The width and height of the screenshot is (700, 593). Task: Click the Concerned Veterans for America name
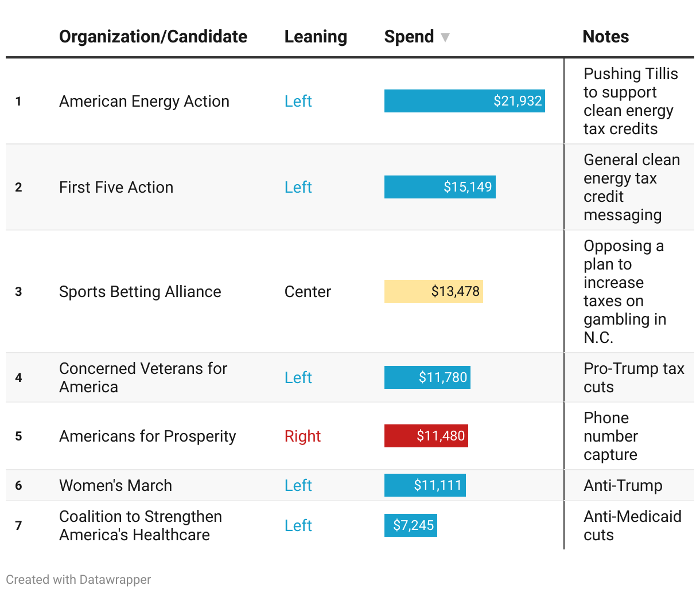(x=143, y=377)
